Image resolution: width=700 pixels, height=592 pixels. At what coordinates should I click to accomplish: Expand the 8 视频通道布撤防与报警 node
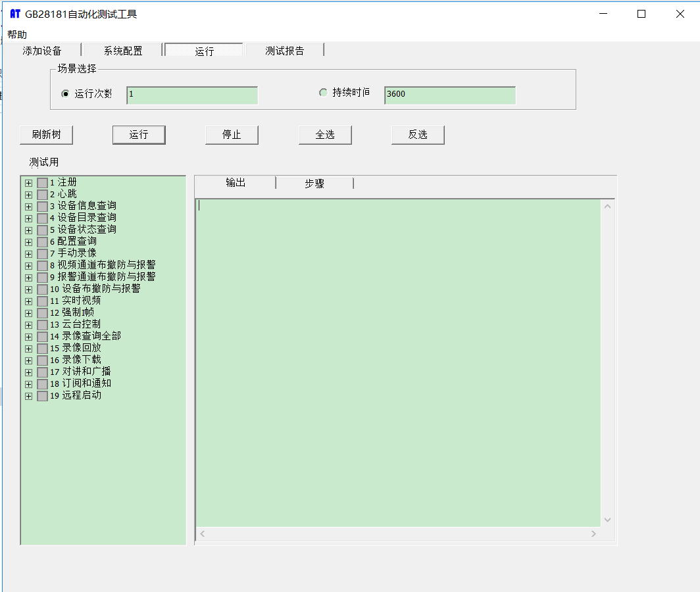tap(28, 266)
